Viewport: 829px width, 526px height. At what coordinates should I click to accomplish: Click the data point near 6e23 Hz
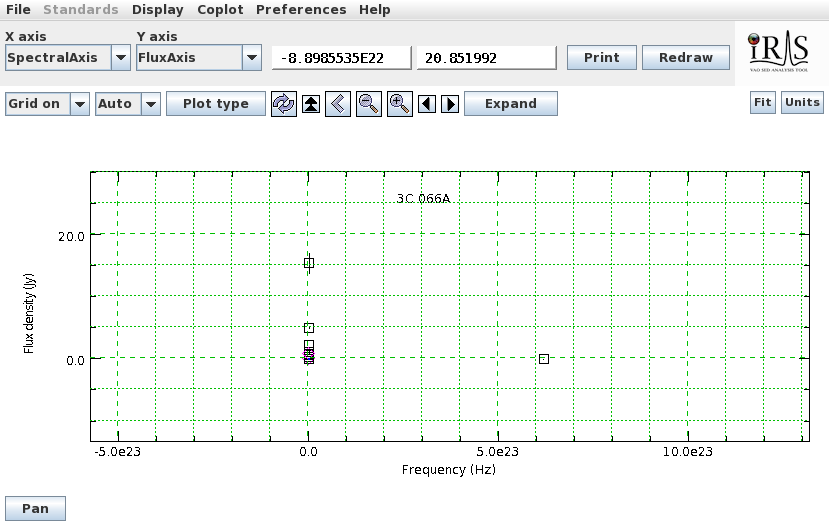(x=544, y=359)
